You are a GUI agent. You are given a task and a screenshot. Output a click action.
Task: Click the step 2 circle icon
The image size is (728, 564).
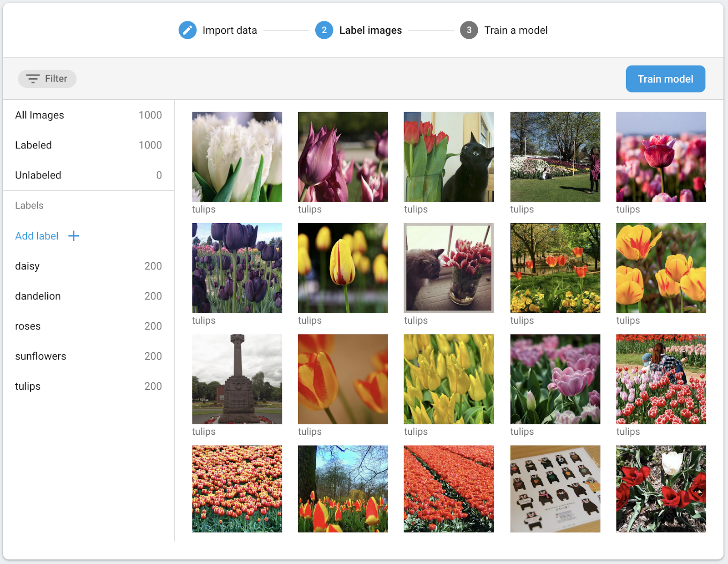[x=324, y=30]
